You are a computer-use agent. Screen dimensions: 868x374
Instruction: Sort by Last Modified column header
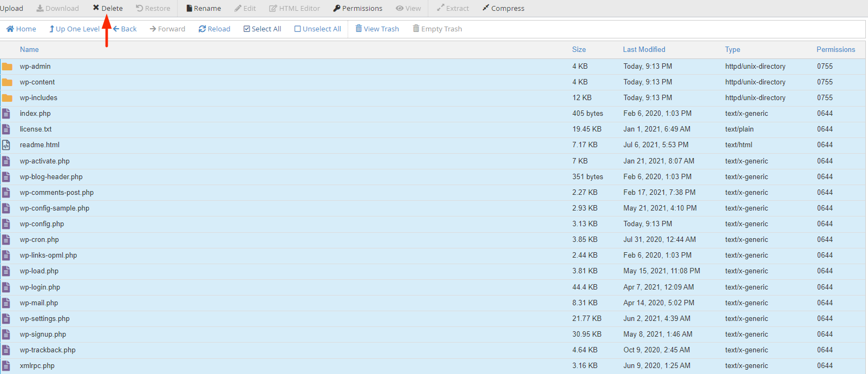click(x=644, y=49)
